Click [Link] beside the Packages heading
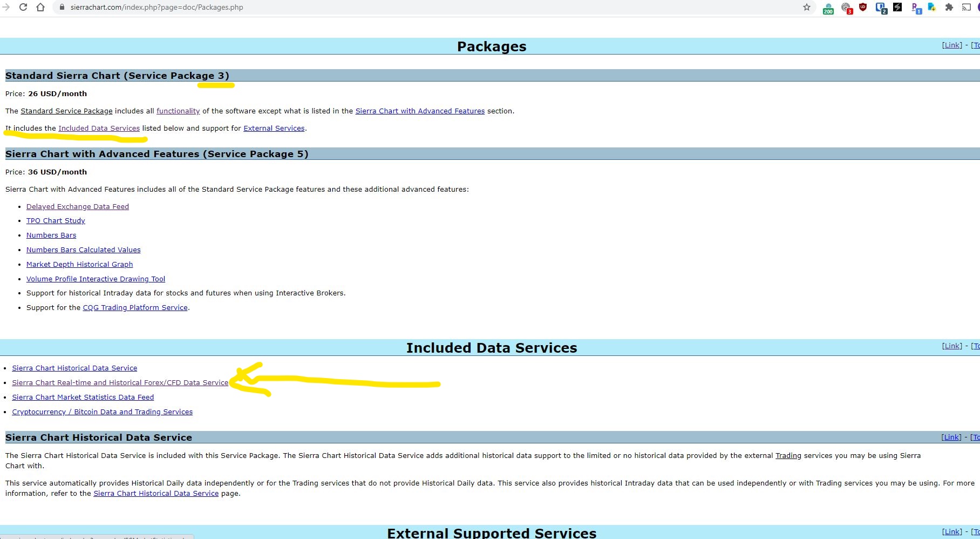The image size is (980, 539). 952,45
